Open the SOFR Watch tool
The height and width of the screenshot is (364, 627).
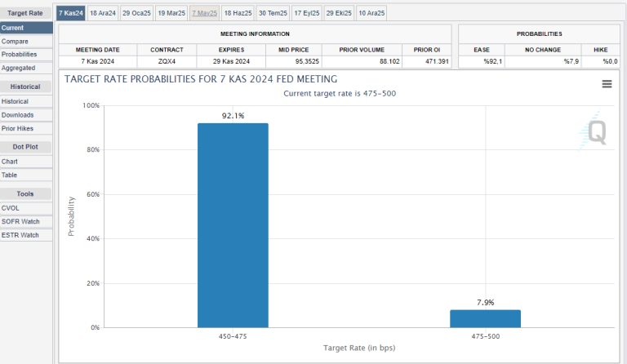click(20, 221)
